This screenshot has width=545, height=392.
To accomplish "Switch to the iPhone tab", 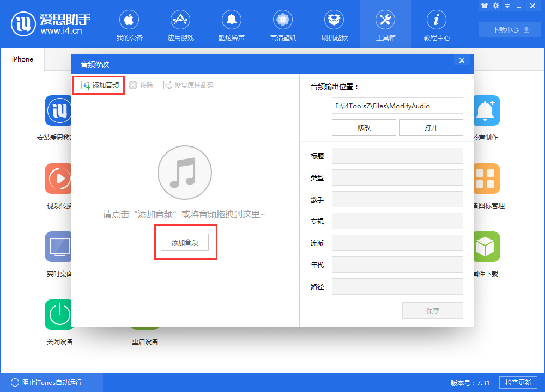I will [x=22, y=59].
